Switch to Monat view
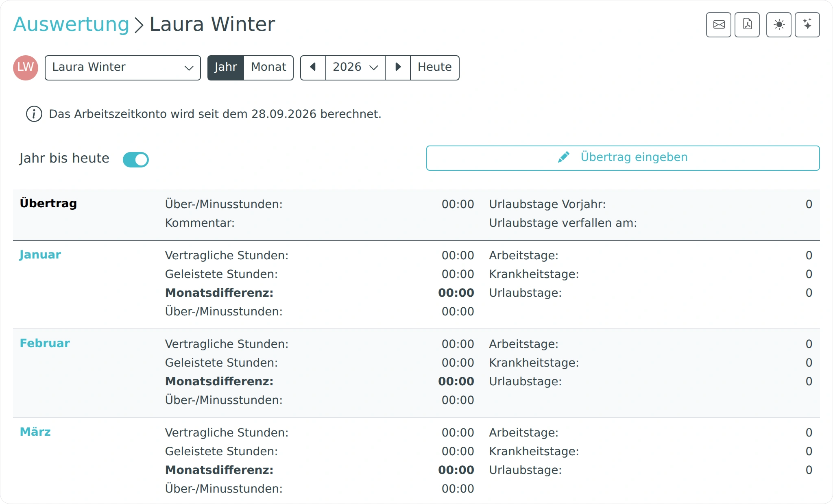Viewport: 833px width, 504px height. coord(268,67)
